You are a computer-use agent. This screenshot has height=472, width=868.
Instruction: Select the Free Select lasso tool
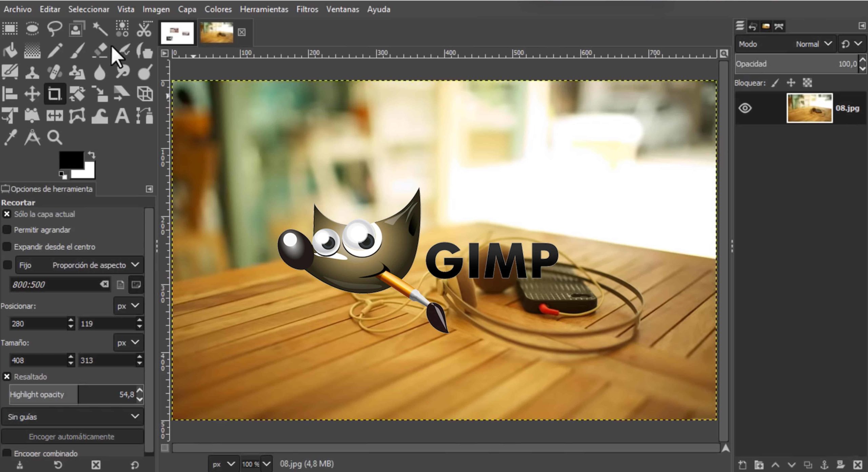click(54, 29)
